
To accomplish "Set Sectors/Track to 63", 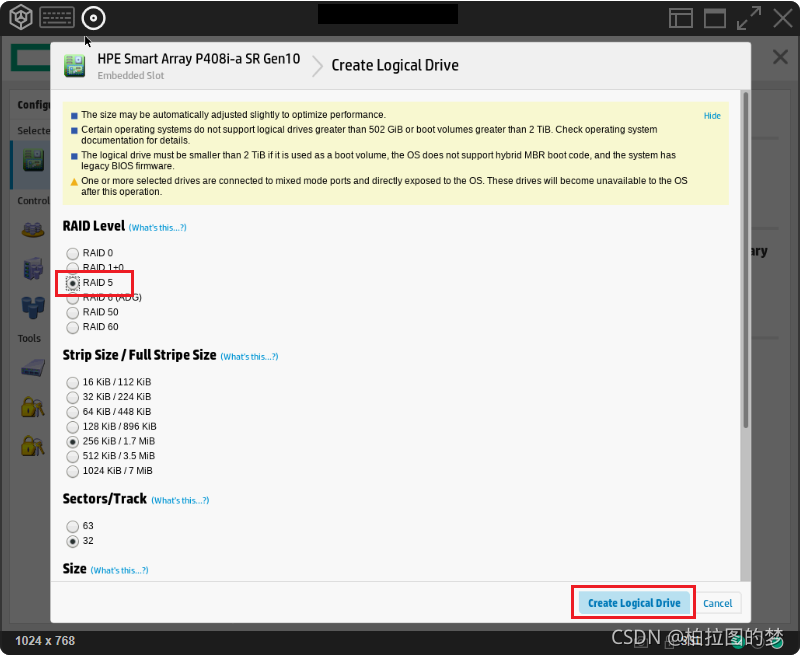I will (73, 526).
